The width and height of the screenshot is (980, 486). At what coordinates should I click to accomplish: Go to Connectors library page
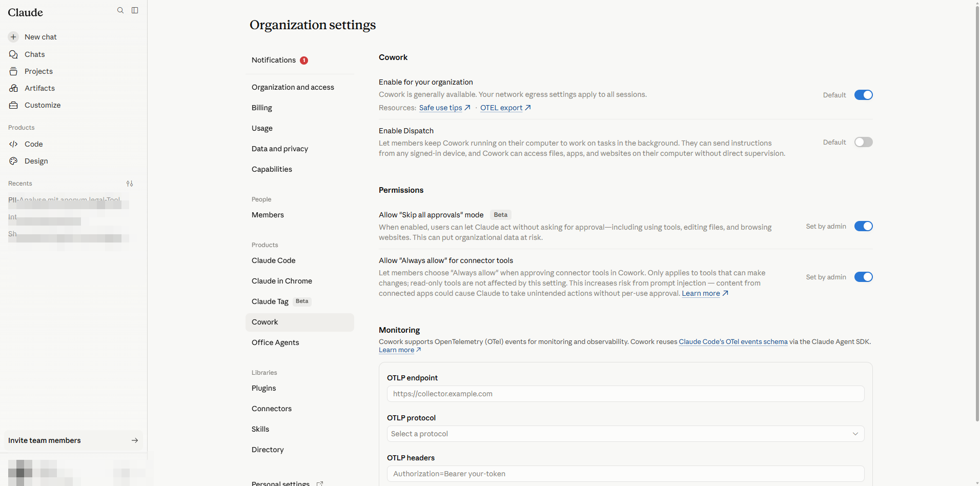[300, 409]
